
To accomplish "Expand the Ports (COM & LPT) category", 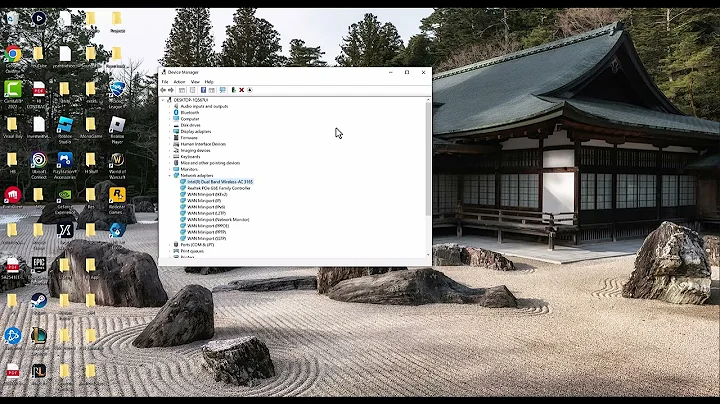I will click(169, 245).
